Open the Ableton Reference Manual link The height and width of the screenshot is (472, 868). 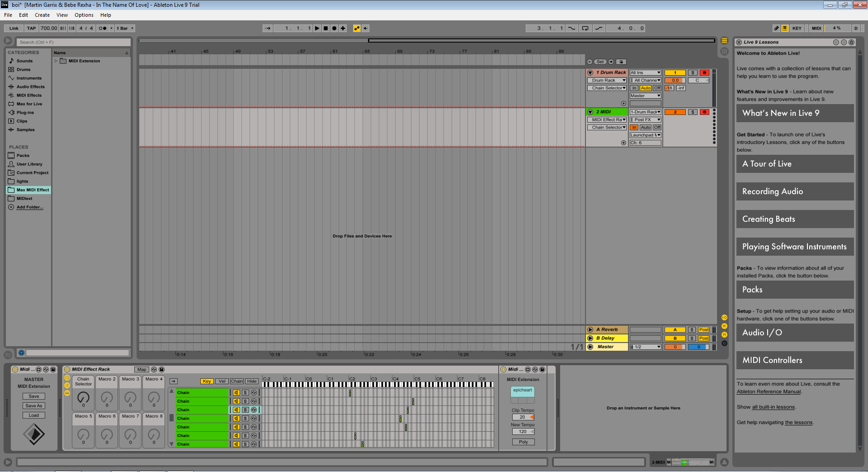(769, 392)
